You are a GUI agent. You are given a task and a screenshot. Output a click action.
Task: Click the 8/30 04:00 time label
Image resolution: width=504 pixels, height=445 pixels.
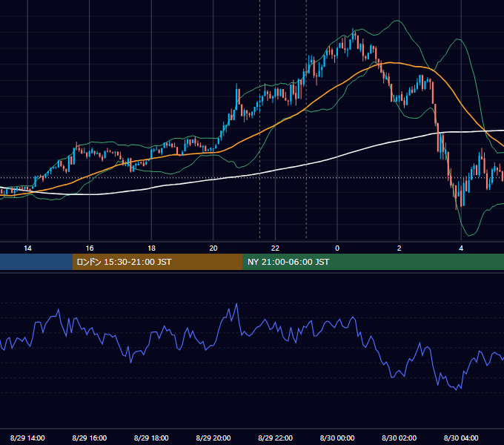click(x=461, y=438)
